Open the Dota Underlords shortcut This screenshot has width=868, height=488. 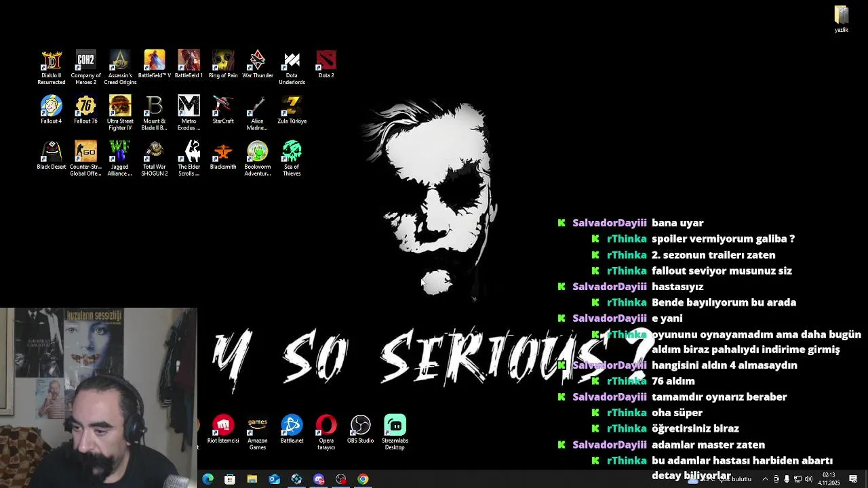[292, 67]
